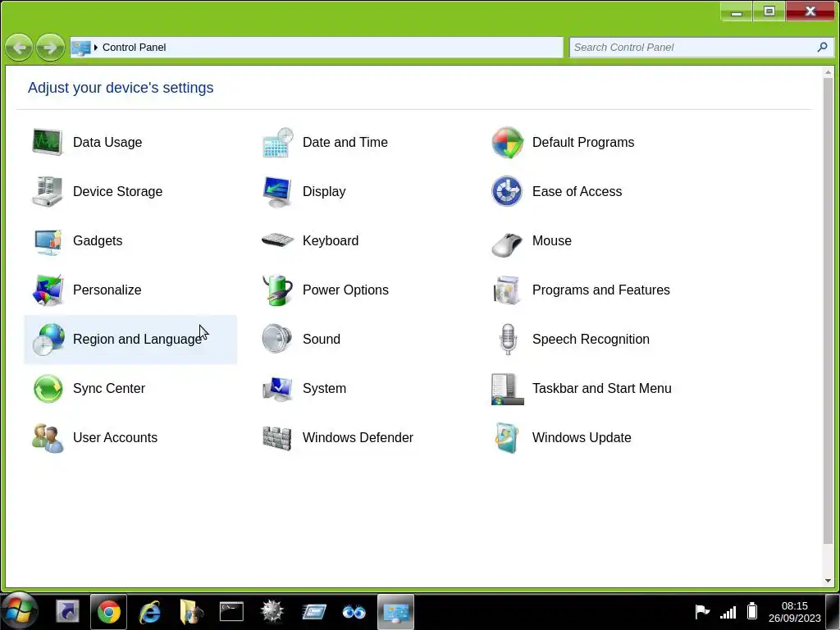Open the Taskbar and Start Menu icon

(507, 389)
